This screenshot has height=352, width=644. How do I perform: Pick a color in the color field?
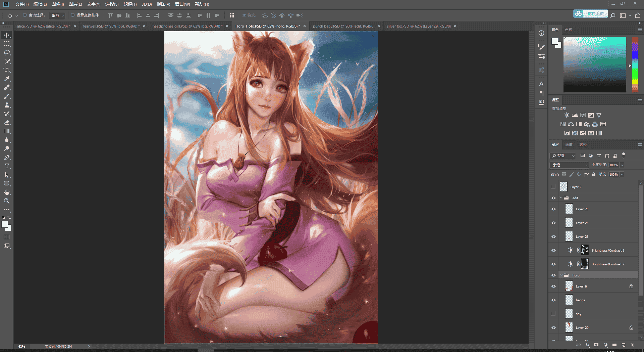click(x=595, y=64)
